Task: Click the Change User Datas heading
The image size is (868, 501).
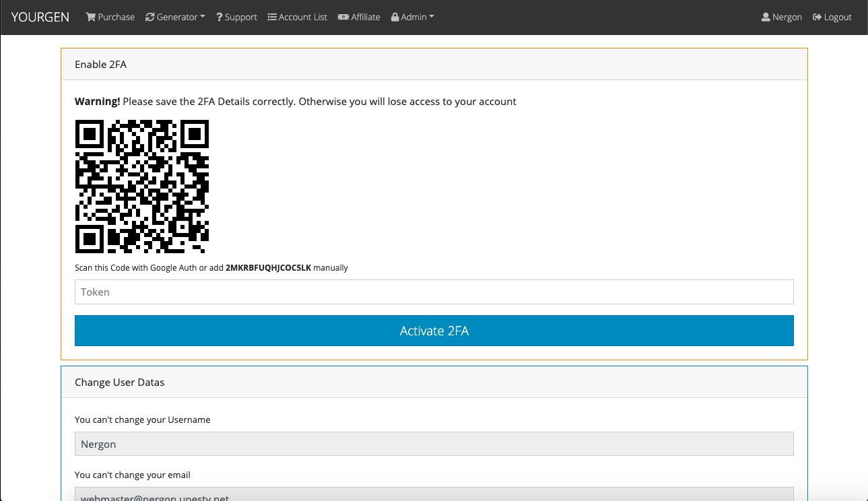Action: 120,382
